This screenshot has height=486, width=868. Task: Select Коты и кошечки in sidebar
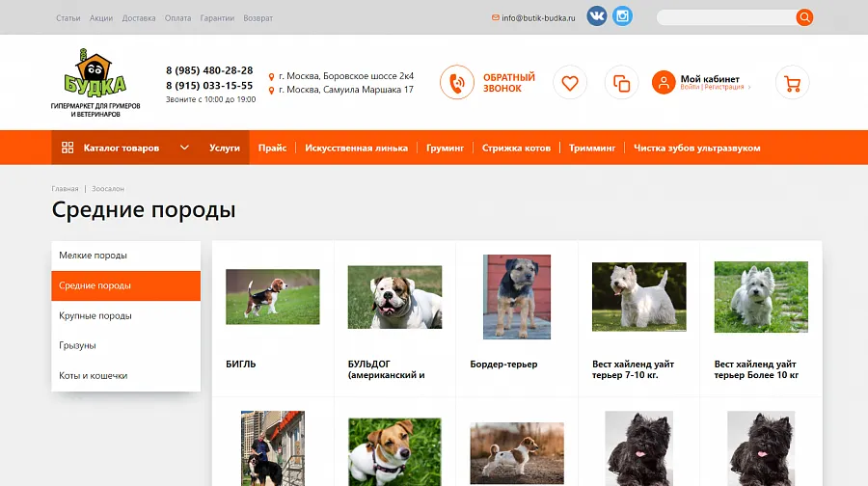(125, 375)
